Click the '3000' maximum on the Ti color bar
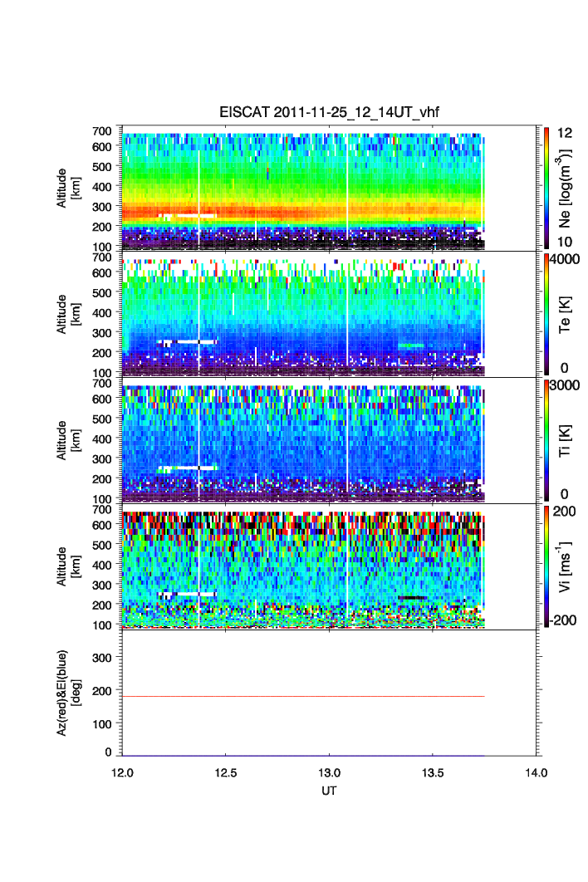 tap(565, 385)
